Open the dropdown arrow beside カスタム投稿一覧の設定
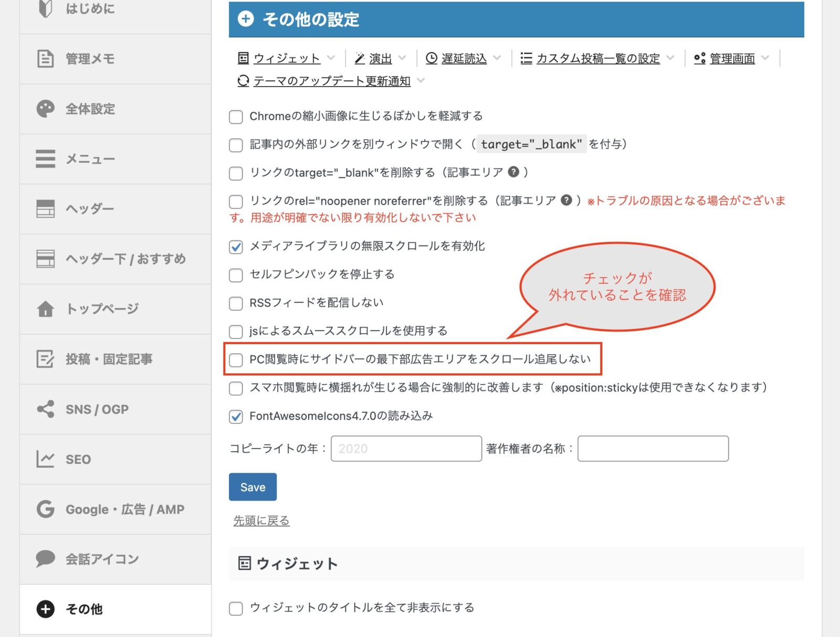Viewport: 840px width, 637px height. [x=670, y=58]
